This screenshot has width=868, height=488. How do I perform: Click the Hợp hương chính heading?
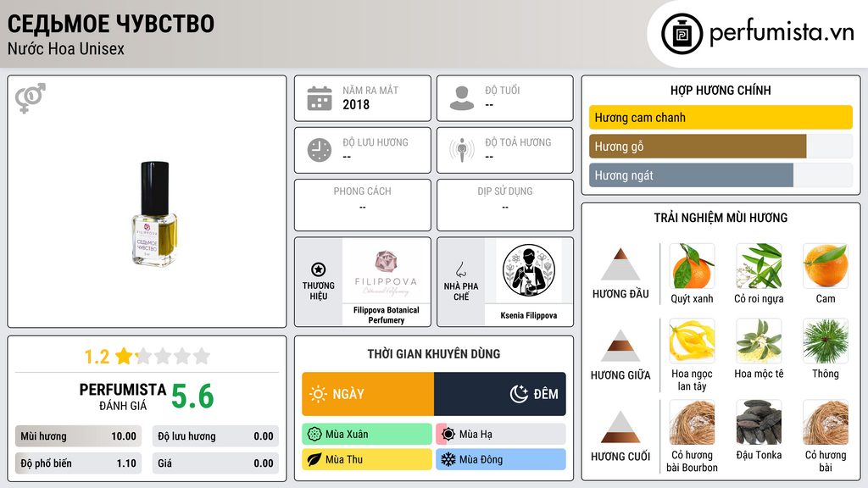point(721,90)
